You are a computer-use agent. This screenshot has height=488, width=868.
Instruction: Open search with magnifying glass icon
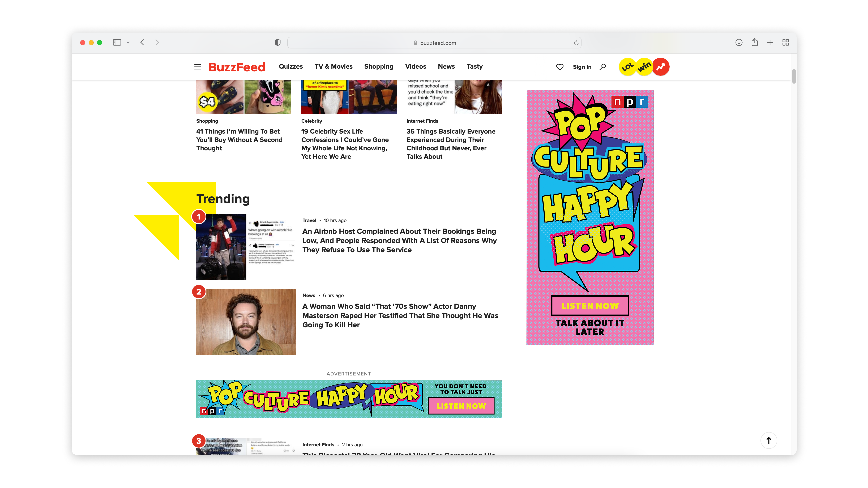[x=603, y=67]
